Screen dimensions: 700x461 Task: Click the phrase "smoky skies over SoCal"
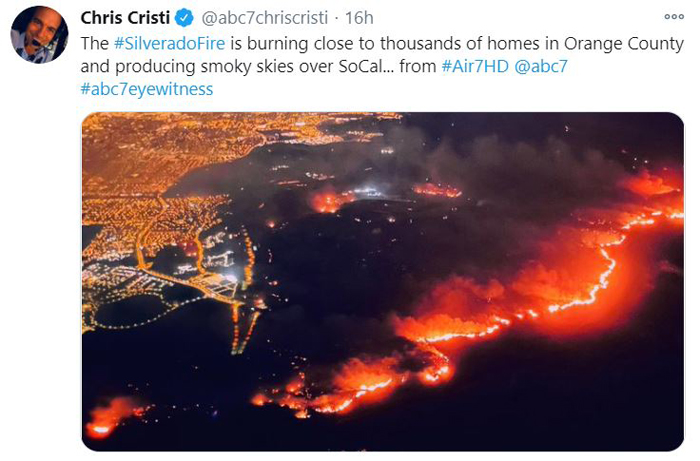[x=297, y=66]
